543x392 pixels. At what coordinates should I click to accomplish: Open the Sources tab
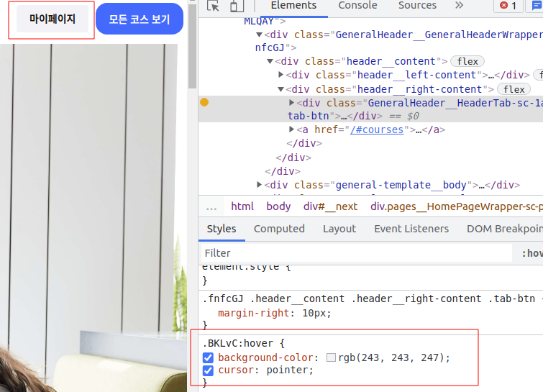[x=417, y=5]
